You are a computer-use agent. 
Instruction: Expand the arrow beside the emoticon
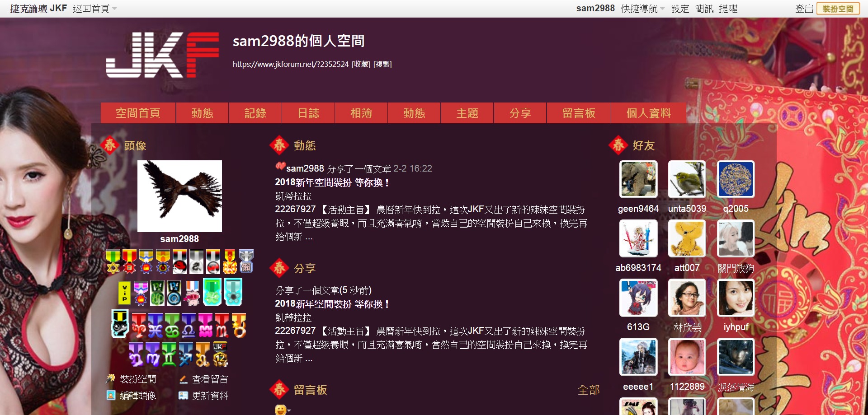coord(289,410)
